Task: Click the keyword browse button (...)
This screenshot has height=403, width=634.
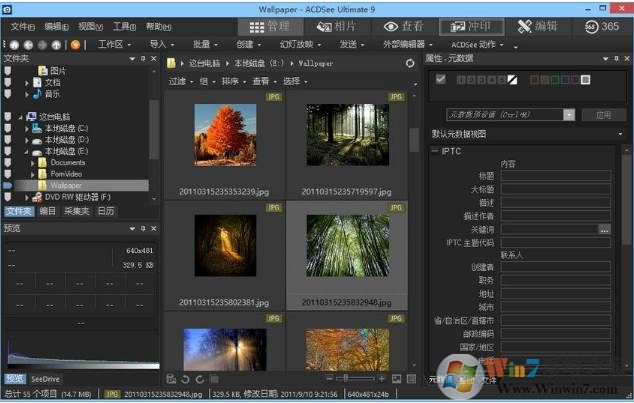Action: [x=604, y=230]
